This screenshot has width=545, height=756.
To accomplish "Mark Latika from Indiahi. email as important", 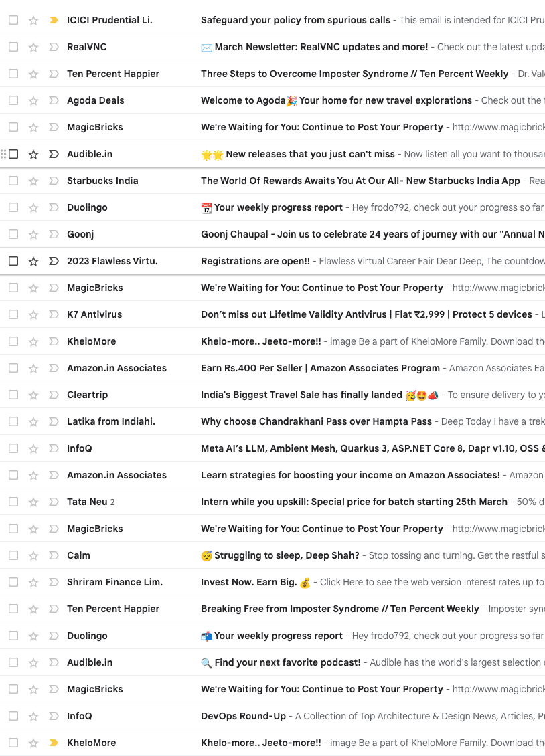I will (54, 421).
